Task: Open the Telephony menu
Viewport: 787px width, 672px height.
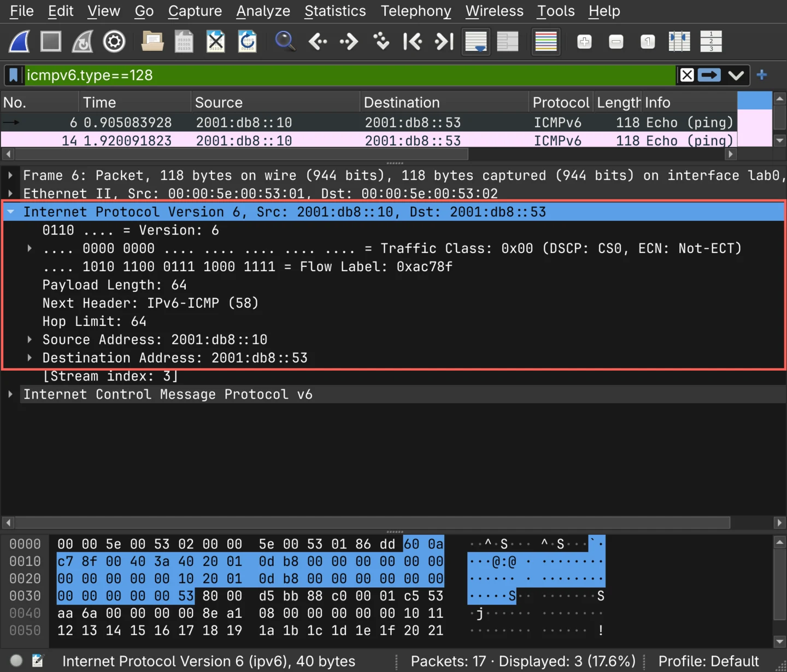Action: [416, 11]
